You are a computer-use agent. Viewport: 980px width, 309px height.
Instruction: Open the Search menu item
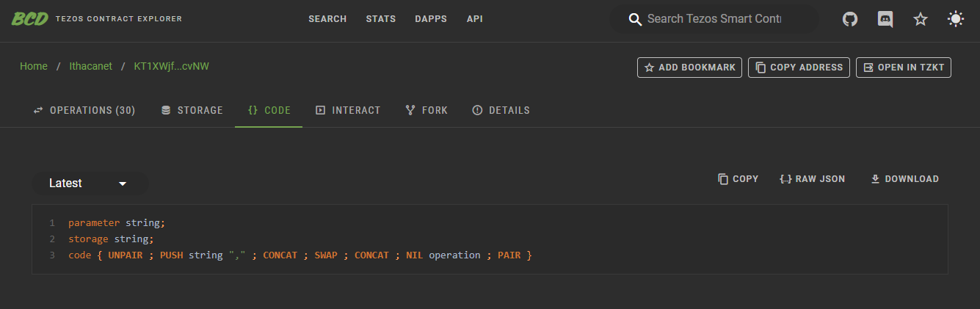[x=327, y=19]
